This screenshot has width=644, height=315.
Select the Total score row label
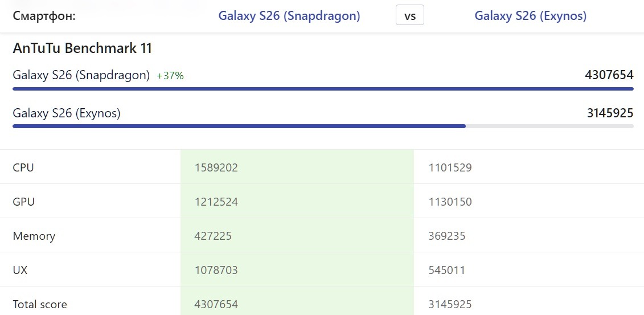point(40,304)
